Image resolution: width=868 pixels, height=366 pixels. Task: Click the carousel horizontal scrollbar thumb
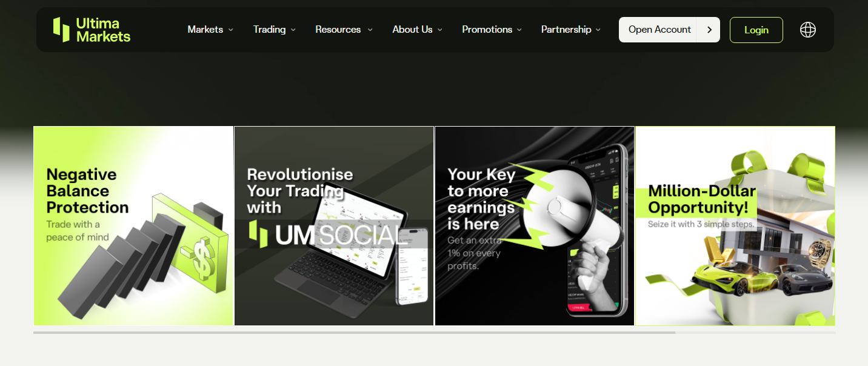coord(354,333)
